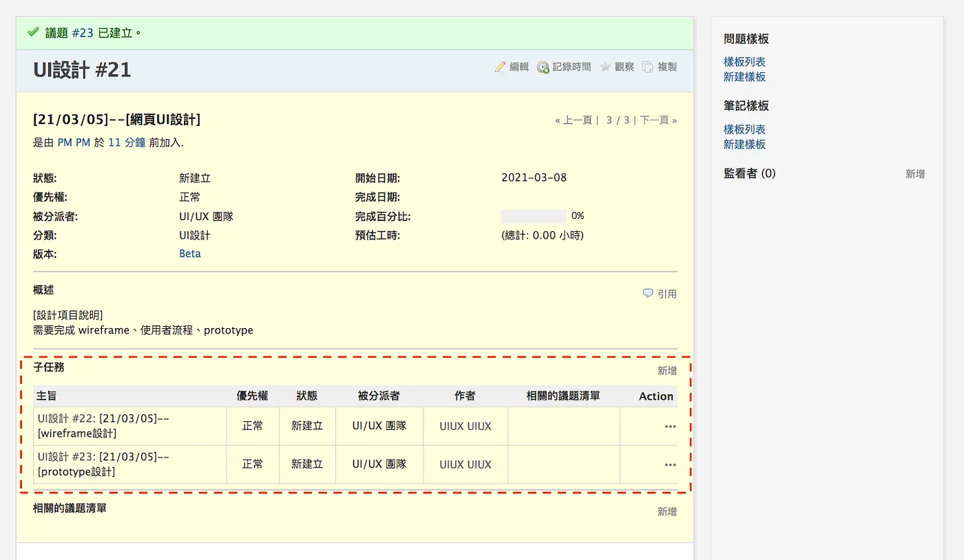Click the 優先權 column header in subtasks
964x560 pixels.
(253, 396)
